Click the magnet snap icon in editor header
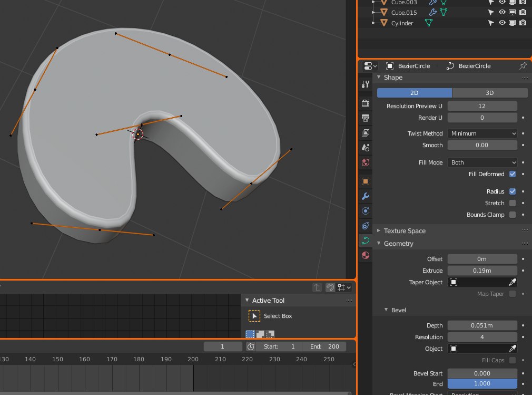The image size is (532, 395). coord(330,287)
